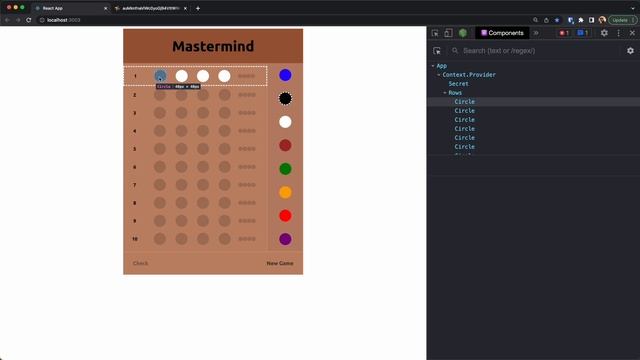Screen dimensions: 640x360
Task: Open the profile avatar menu
Action: coord(602,20)
